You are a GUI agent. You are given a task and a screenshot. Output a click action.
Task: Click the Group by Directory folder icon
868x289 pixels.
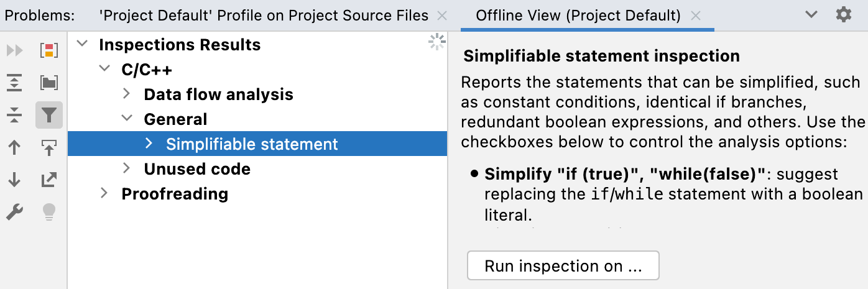click(x=48, y=83)
